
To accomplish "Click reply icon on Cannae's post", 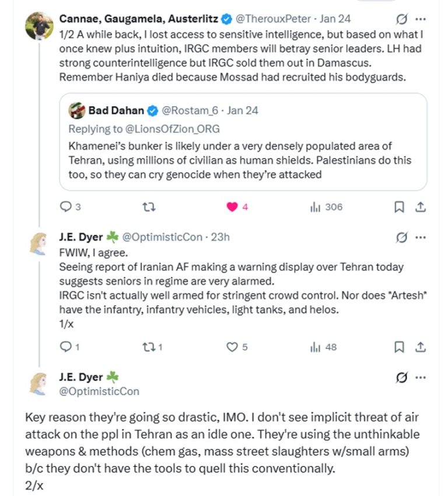I will coord(66,207).
